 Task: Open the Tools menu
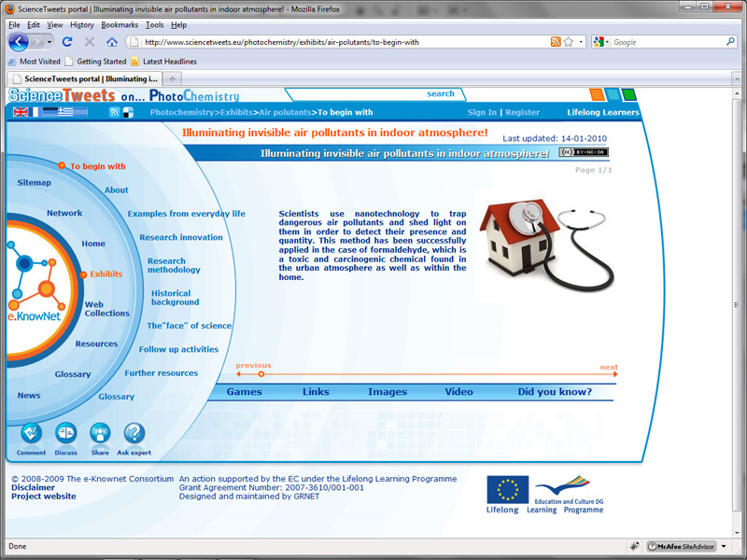154,25
